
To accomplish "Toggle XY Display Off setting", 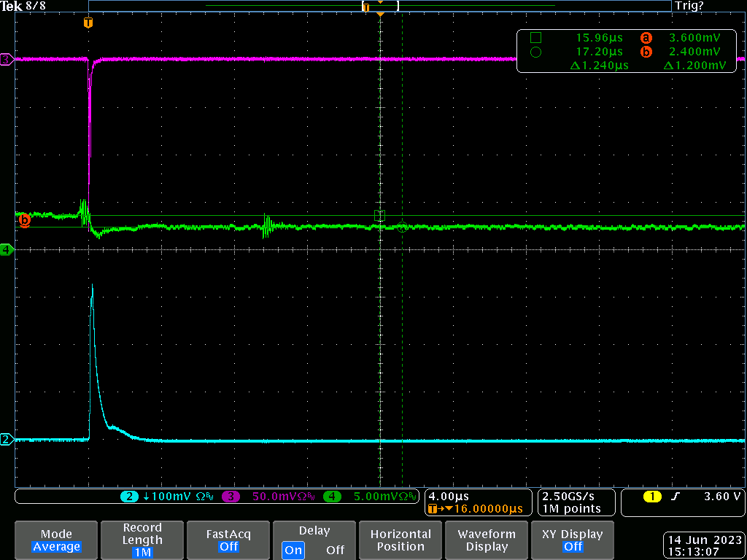I will pyautogui.click(x=573, y=540).
